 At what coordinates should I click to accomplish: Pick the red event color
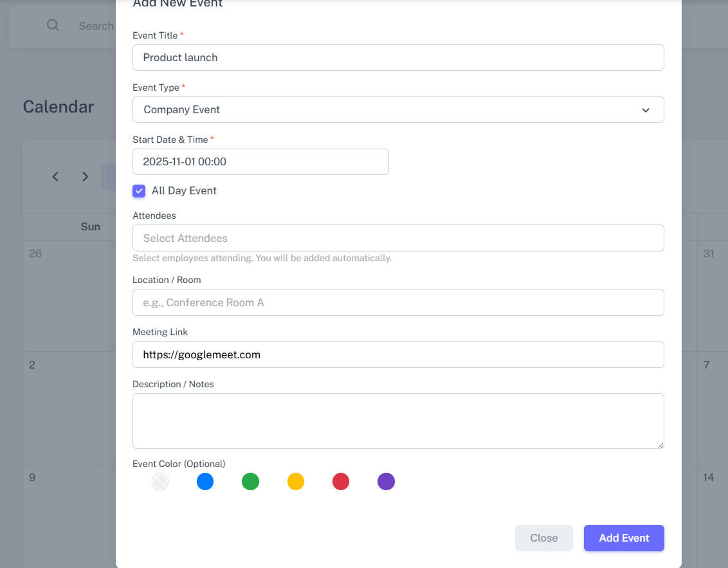(341, 481)
